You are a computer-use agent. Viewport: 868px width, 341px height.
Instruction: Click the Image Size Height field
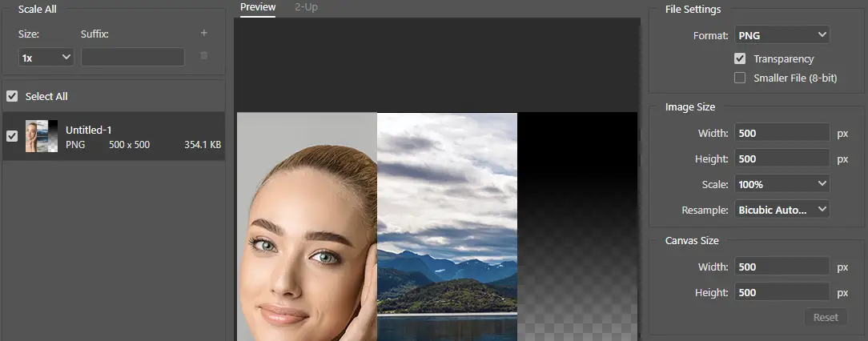782,158
